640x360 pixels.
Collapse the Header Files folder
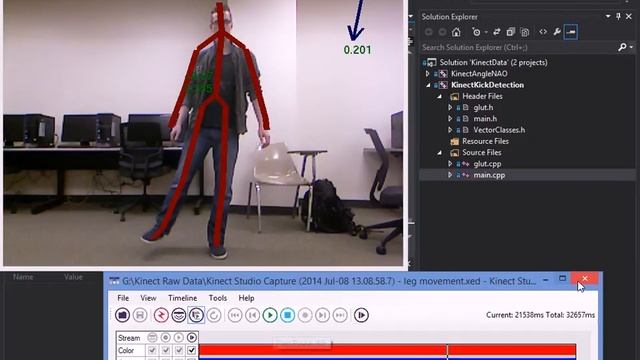coord(439,96)
